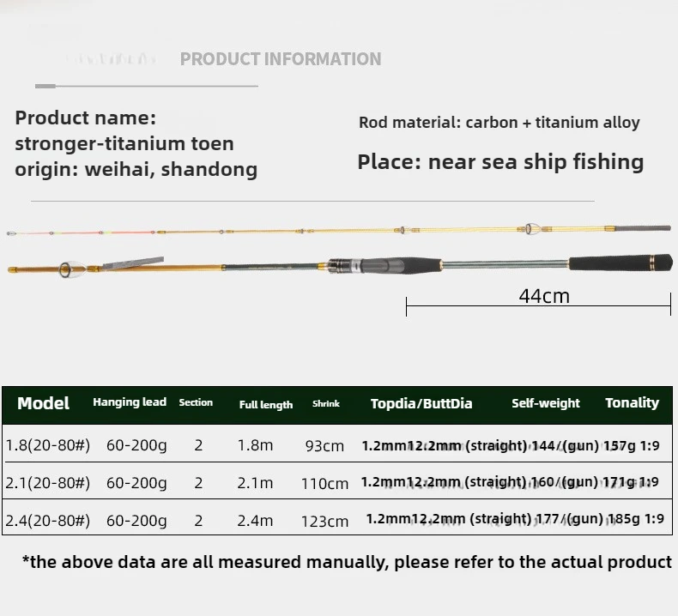Click the 44cm handle length label
Viewport: 678px width, 616px height.
(544, 296)
